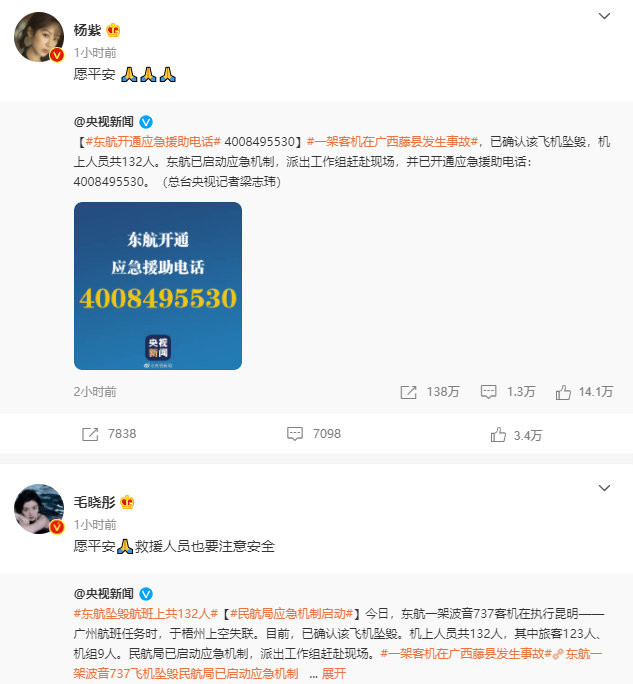Click the crown membership badge next to 杨紫
Image resolution: width=633 pixels, height=684 pixels.
pos(113,30)
